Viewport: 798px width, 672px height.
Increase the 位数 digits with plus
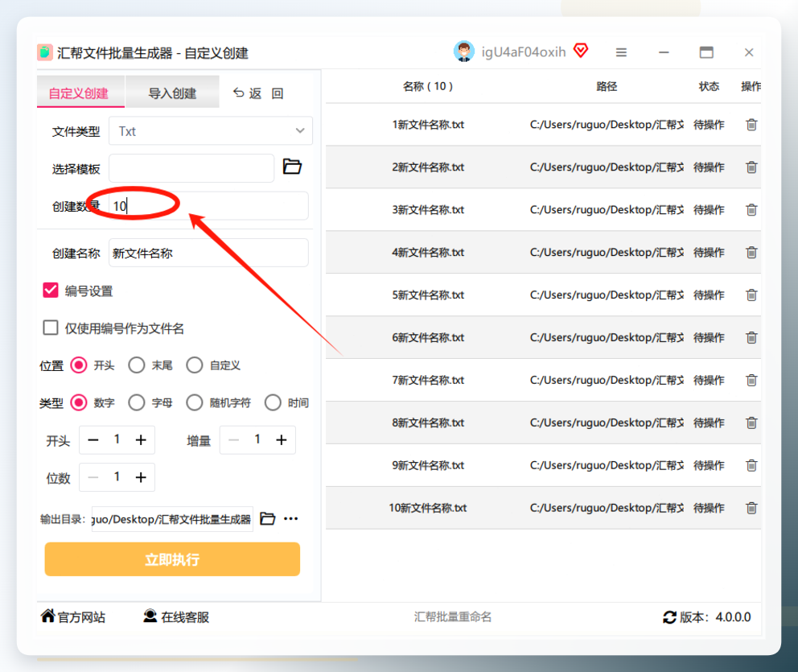coord(141,477)
